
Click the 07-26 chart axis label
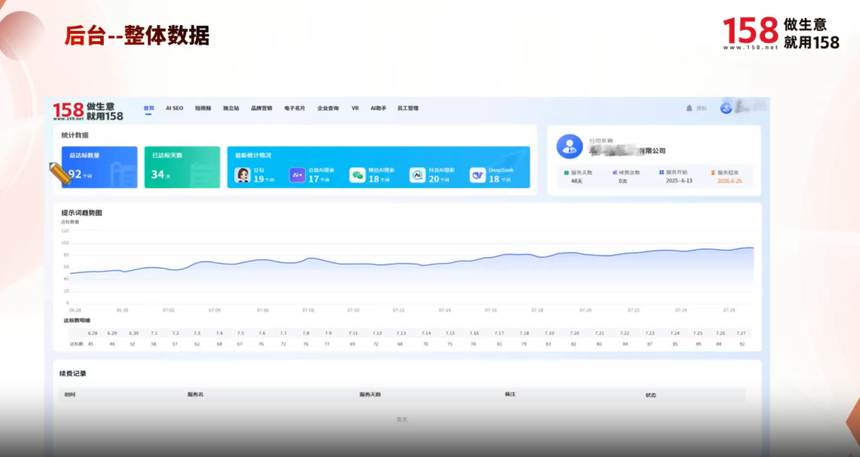[x=729, y=310]
